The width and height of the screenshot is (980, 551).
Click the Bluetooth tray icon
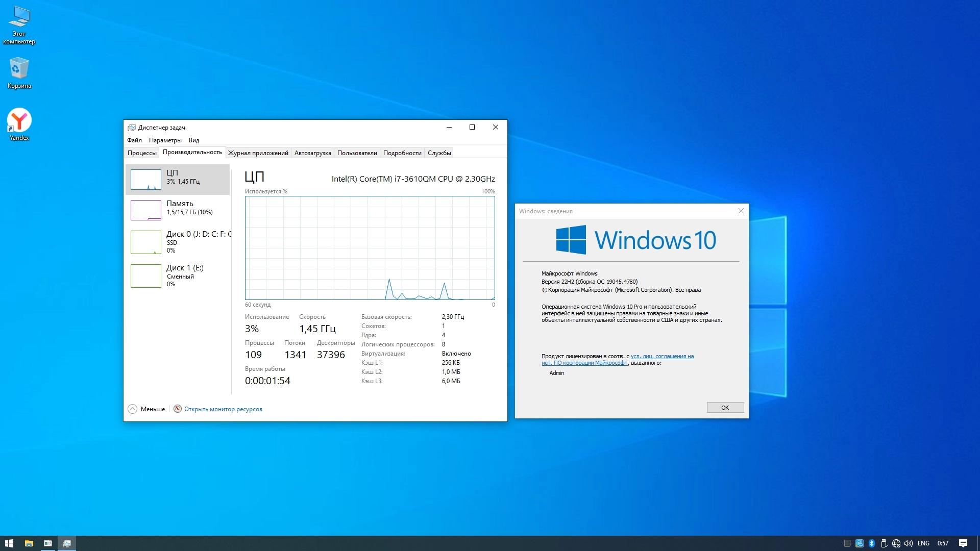pyautogui.click(x=872, y=543)
